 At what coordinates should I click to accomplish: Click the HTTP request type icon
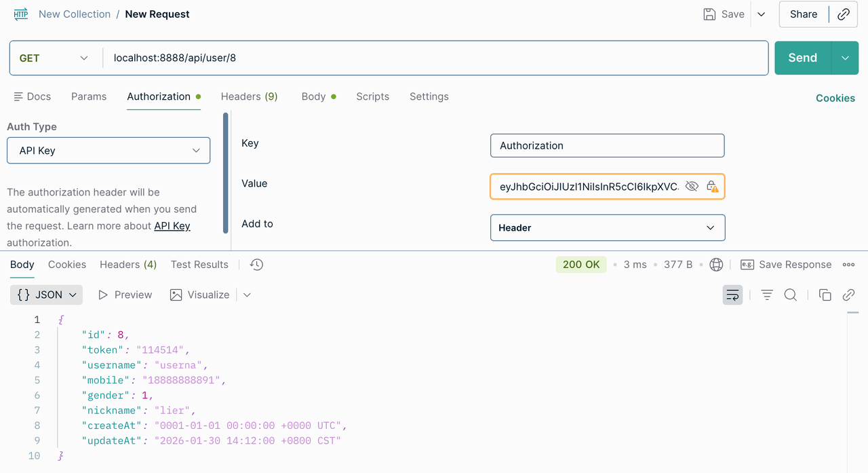click(21, 14)
